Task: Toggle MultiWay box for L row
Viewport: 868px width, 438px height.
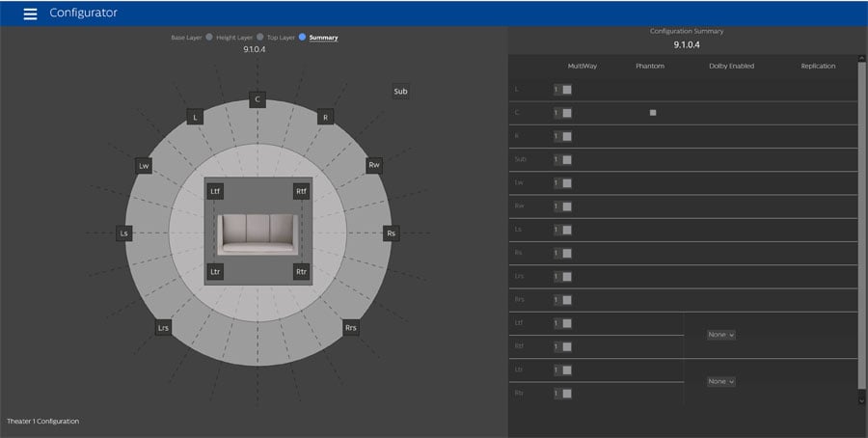Action: (x=567, y=90)
